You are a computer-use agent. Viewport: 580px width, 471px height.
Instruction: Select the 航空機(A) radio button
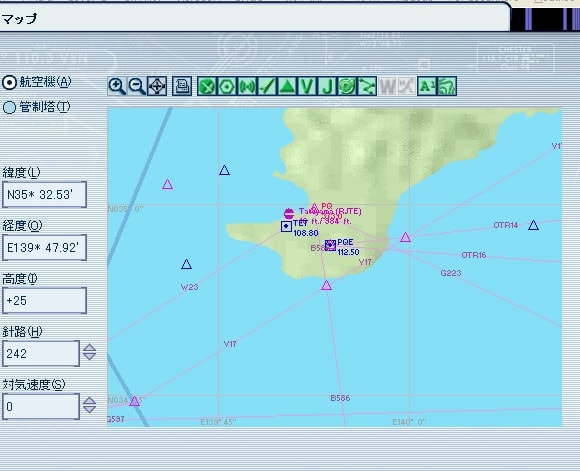(9, 82)
